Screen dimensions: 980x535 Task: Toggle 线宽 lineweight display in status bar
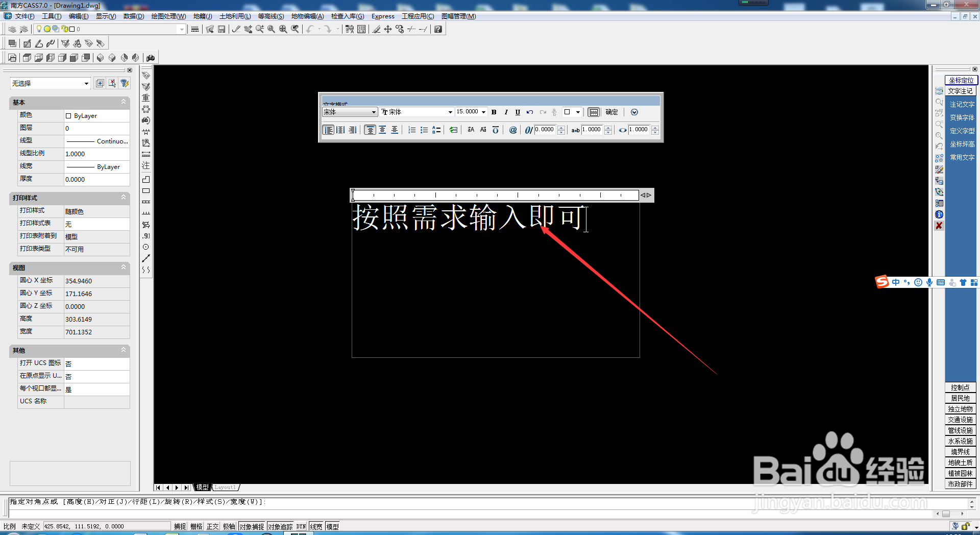click(316, 526)
